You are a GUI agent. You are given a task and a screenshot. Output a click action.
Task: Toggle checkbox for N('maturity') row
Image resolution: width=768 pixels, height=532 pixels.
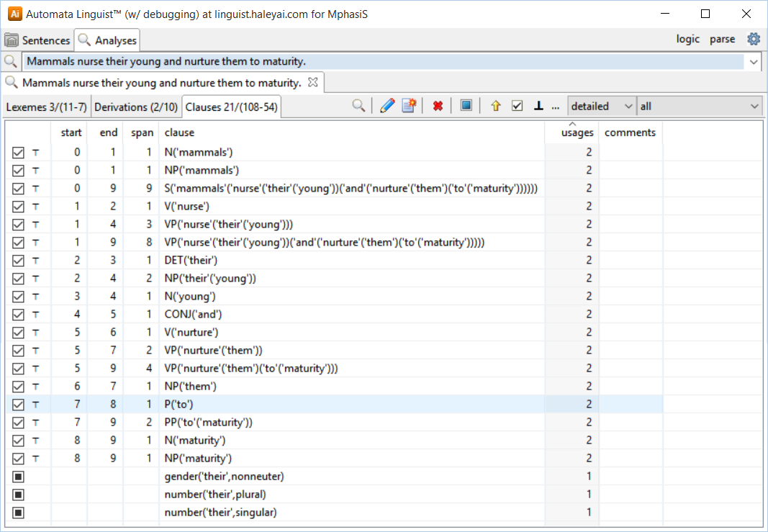click(18, 441)
